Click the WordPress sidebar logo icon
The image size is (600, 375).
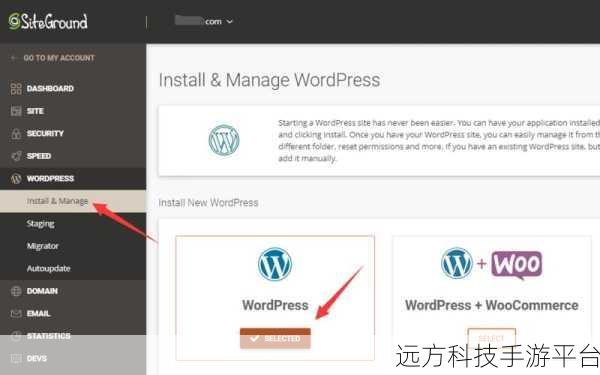pos(16,178)
